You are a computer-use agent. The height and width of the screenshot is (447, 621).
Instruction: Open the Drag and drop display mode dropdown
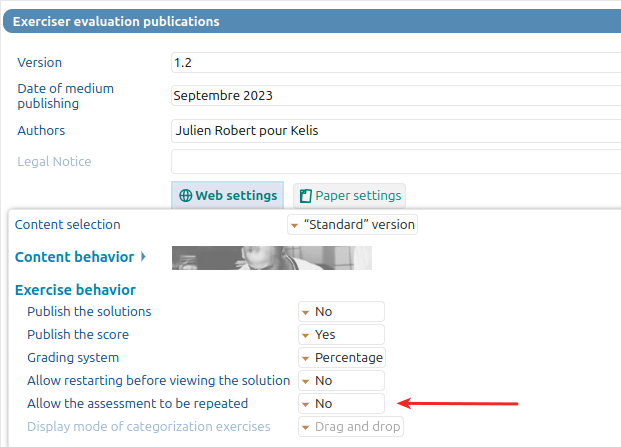pyautogui.click(x=351, y=426)
